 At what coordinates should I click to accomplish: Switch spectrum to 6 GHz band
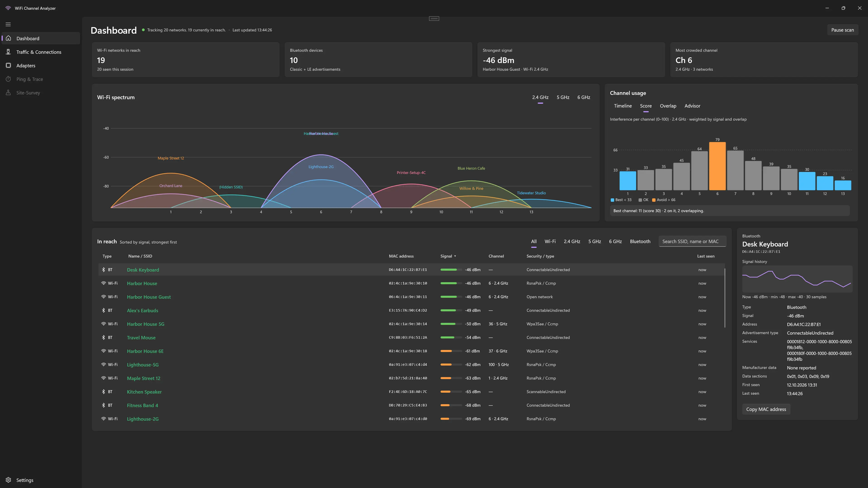point(584,97)
